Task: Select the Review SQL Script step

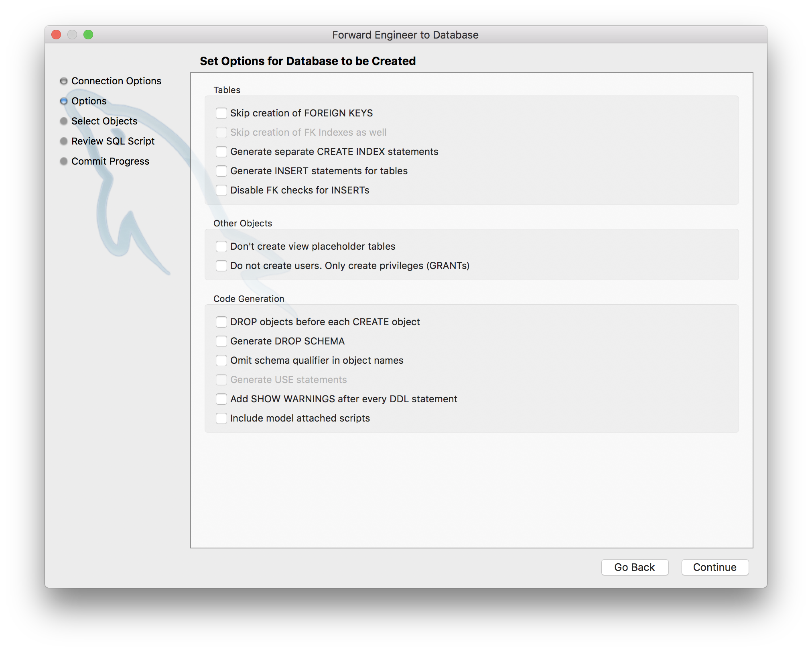Action: (x=114, y=141)
